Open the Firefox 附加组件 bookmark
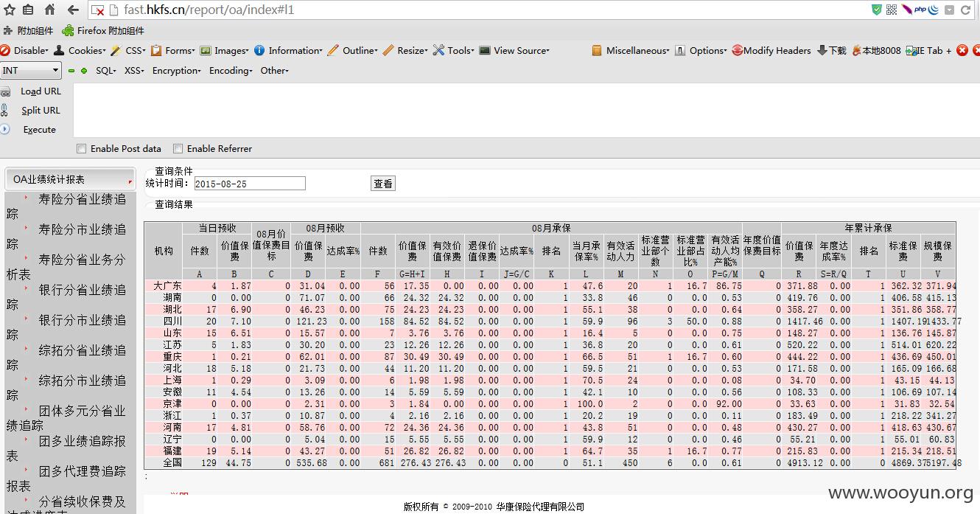This screenshot has height=514, width=980. [103, 30]
